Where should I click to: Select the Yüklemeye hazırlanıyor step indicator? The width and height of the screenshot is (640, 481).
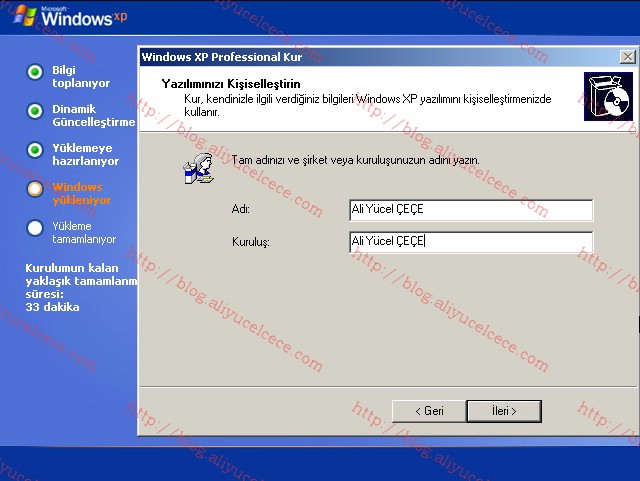pyautogui.click(x=35, y=150)
